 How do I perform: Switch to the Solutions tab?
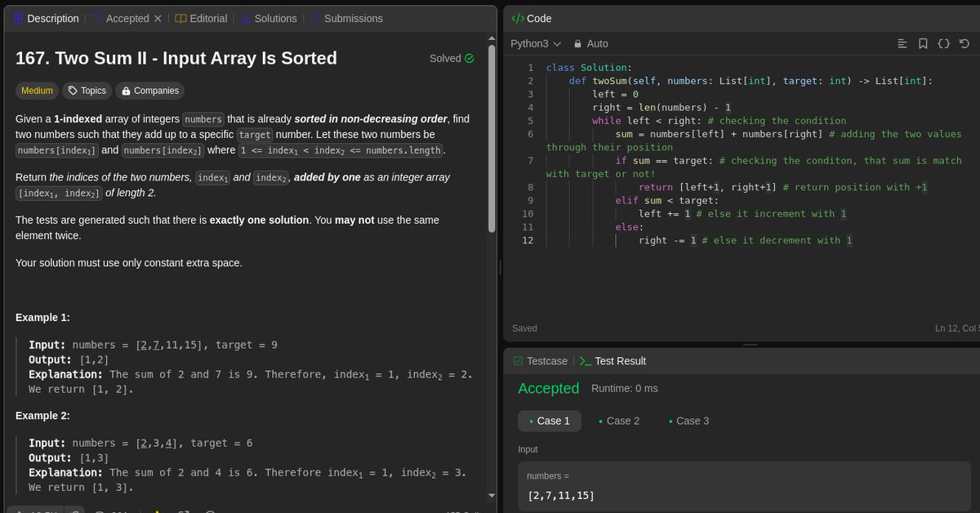coord(269,18)
